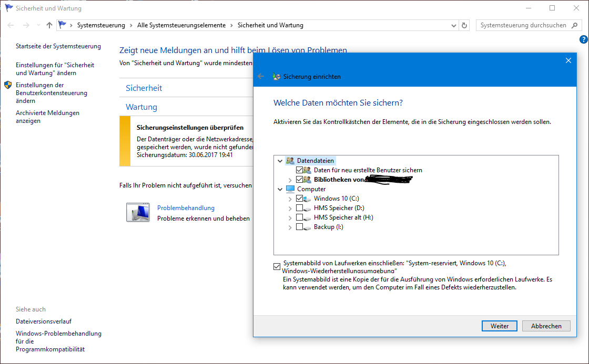The height and width of the screenshot is (364, 589).
Task: Click the navigation back arrow in the Control Panel
Action: (11, 25)
